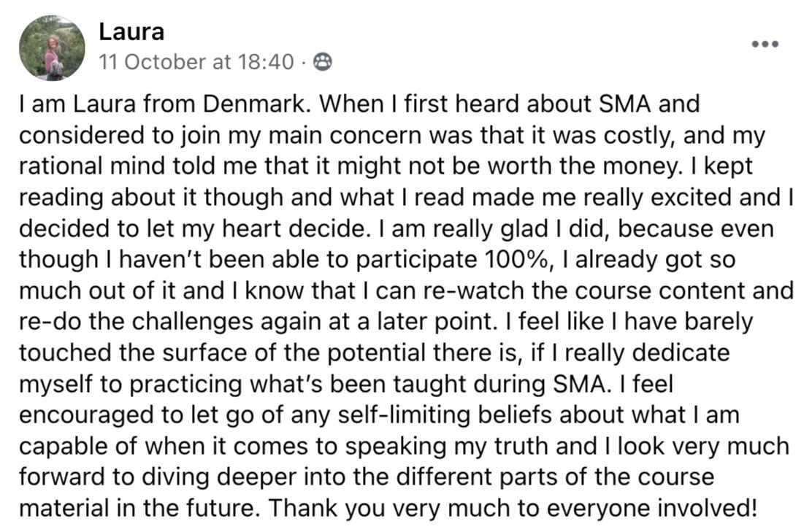Open the three-dot post options menu
The width and height of the screenshot is (812, 532).
click(x=765, y=43)
